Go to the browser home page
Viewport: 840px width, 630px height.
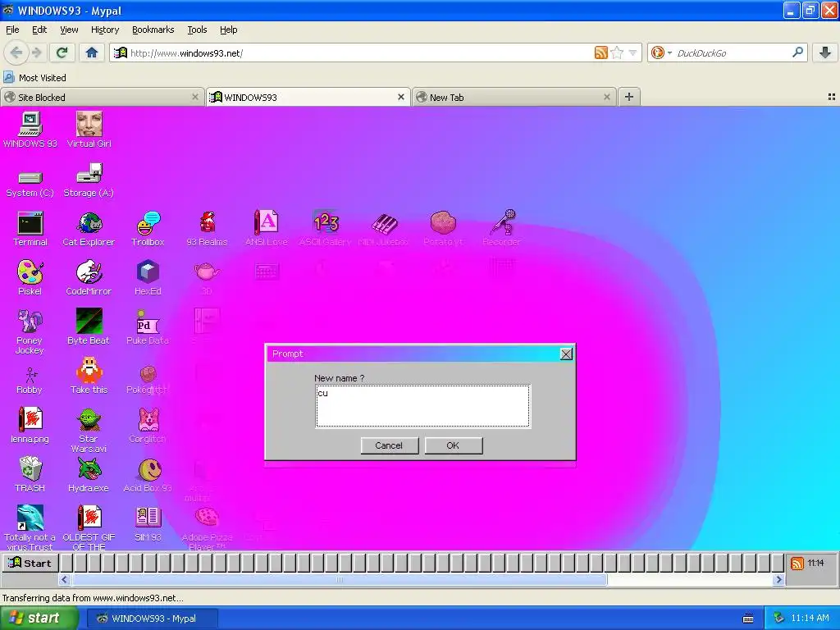(x=92, y=52)
